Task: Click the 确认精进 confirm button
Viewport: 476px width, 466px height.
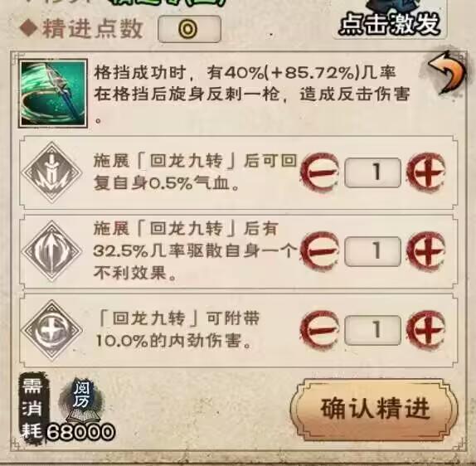Action: [x=375, y=409]
